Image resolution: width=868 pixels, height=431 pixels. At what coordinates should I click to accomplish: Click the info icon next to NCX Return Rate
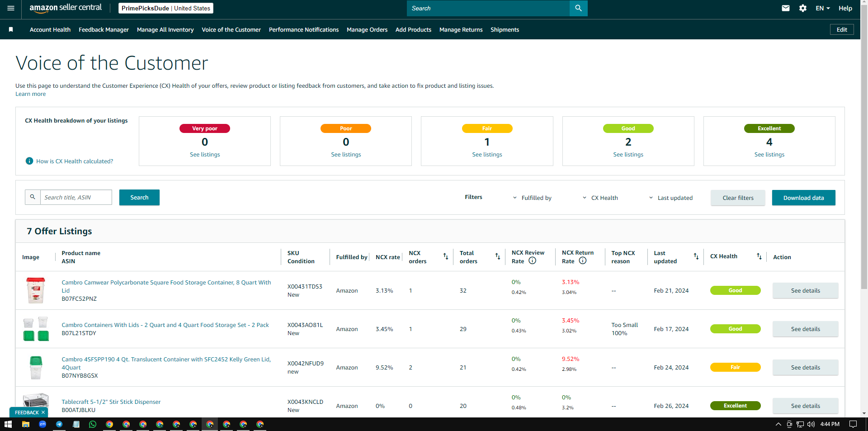pos(583,260)
